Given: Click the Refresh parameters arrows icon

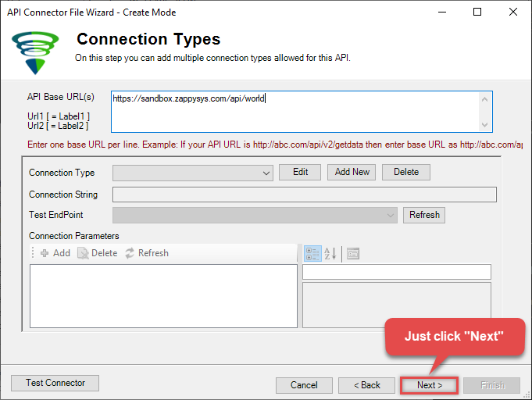Looking at the screenshot, I should (x=130, y=253).
